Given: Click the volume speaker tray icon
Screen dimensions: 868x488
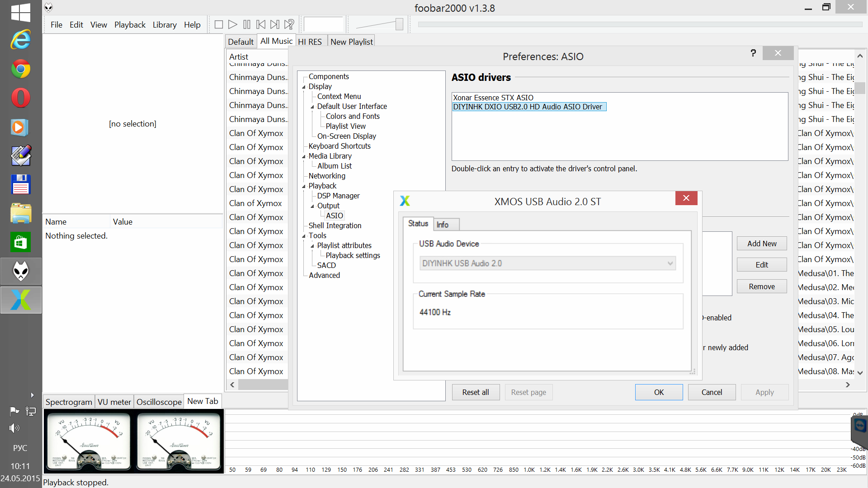Looking at the screenshot, I should coord(14,428).
